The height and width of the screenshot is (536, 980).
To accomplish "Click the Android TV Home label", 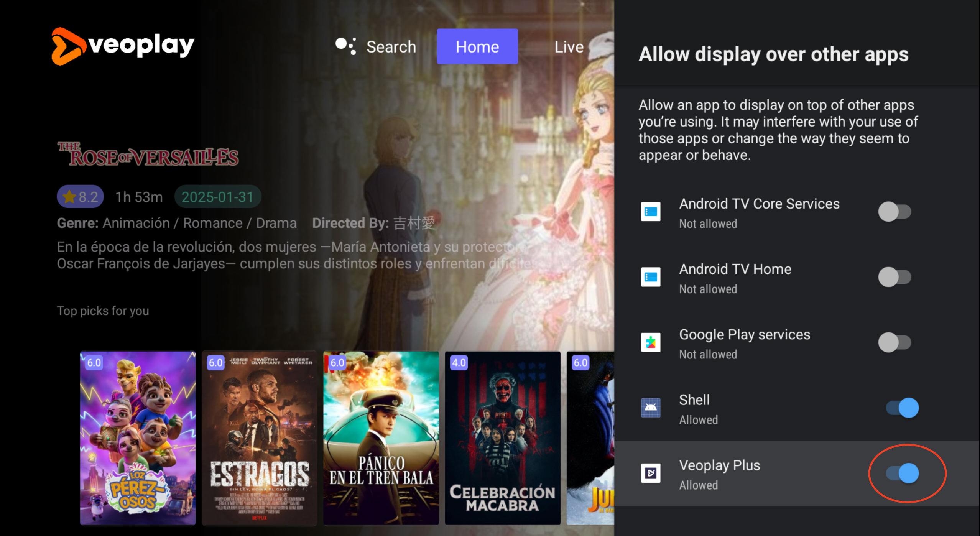I will point(735,269).
